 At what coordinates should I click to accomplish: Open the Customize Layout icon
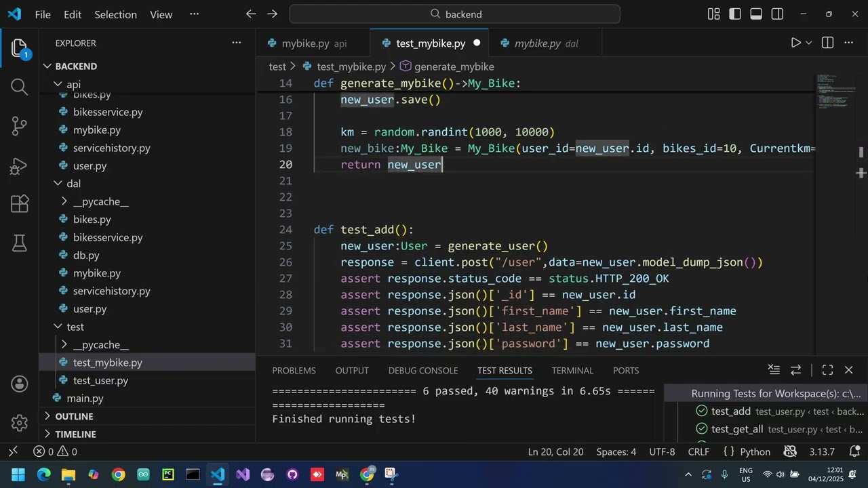(x=713, y=14)
